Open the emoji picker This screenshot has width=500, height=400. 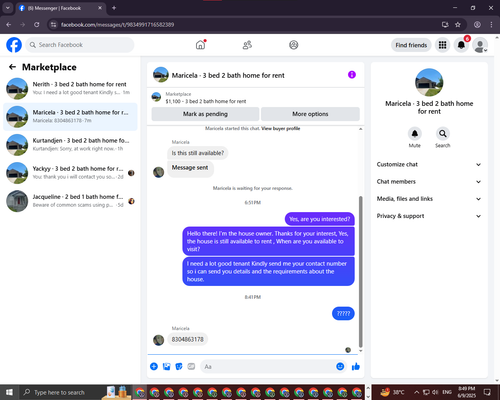pos(340,366)
